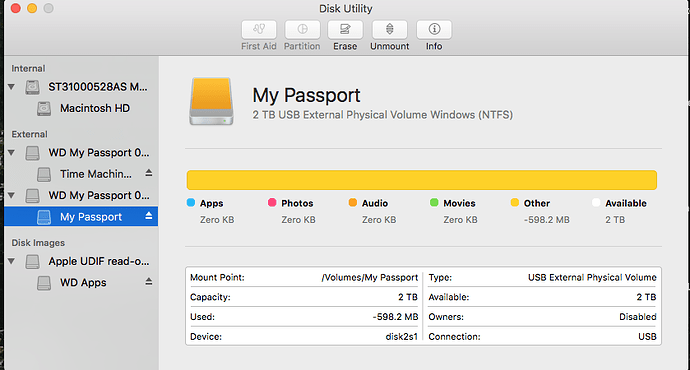Collapse the ST31000528AS internal disk
690x370 pixels.
11,87
